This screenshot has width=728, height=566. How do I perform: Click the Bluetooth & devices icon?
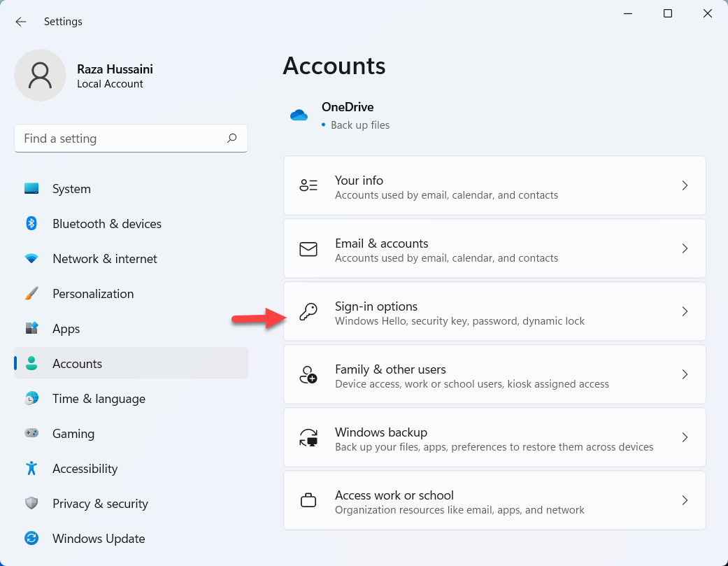pos(31,224)
